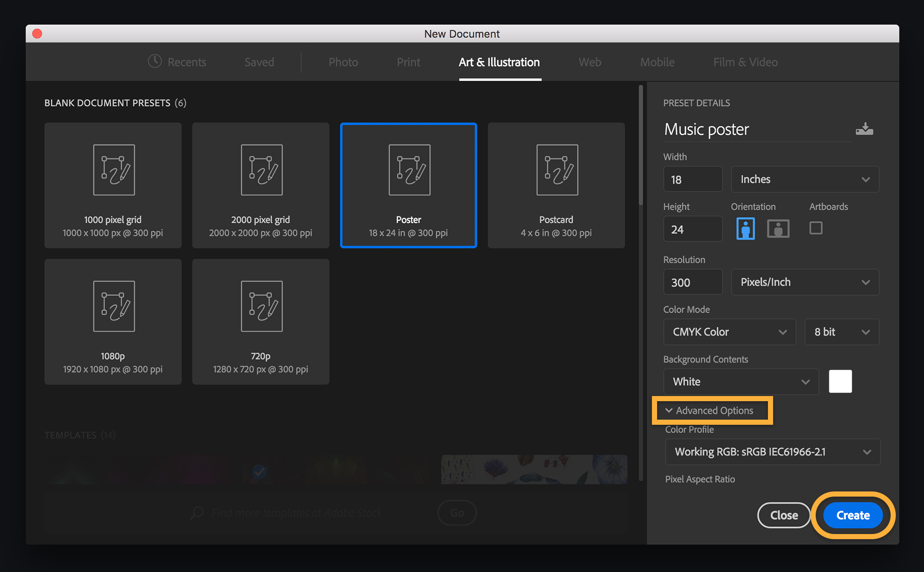This screenshot has height=572, width=924.
Task: Switch to the Film & Video tab
Action: (x=745, y=62)
